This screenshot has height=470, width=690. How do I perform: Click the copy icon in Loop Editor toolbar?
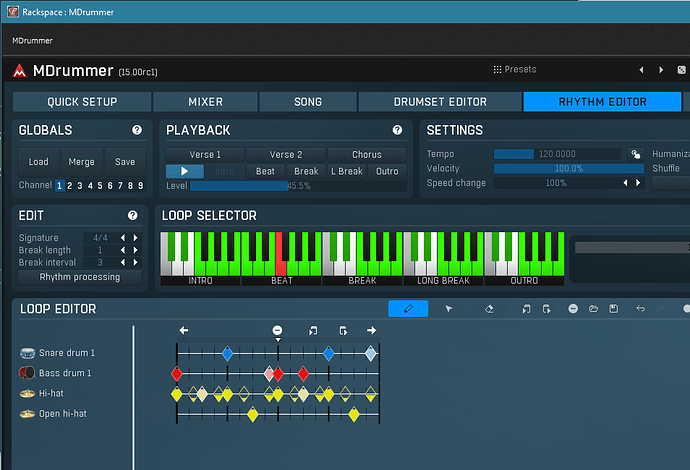point(526,309)
